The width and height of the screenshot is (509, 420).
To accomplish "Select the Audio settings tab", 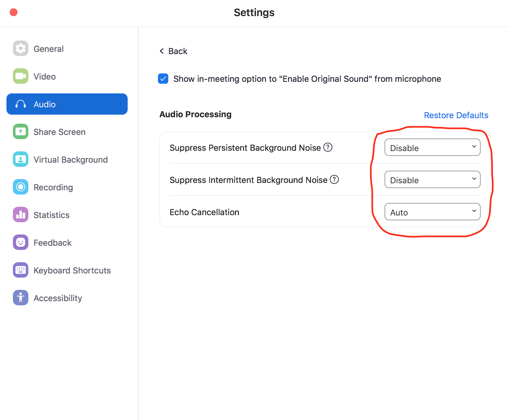I will (x=67, y=104).
